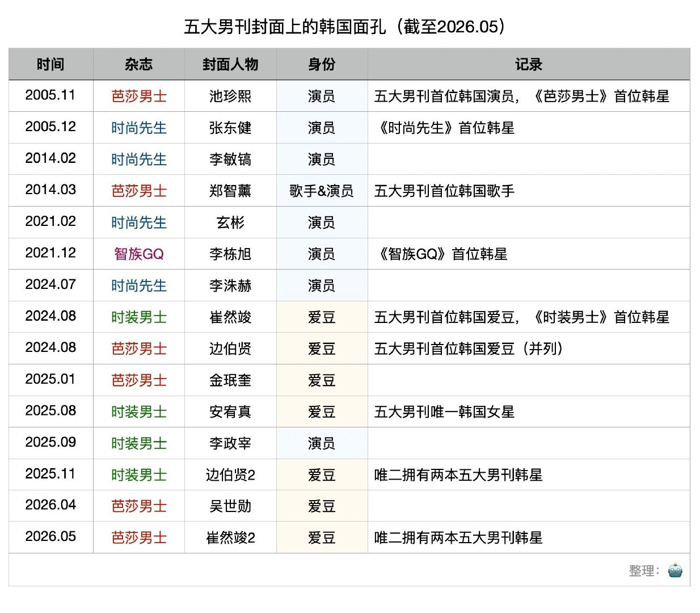Click the date cell 2005.12
This screenshot has width=700, height=613.
pos(50,127)
